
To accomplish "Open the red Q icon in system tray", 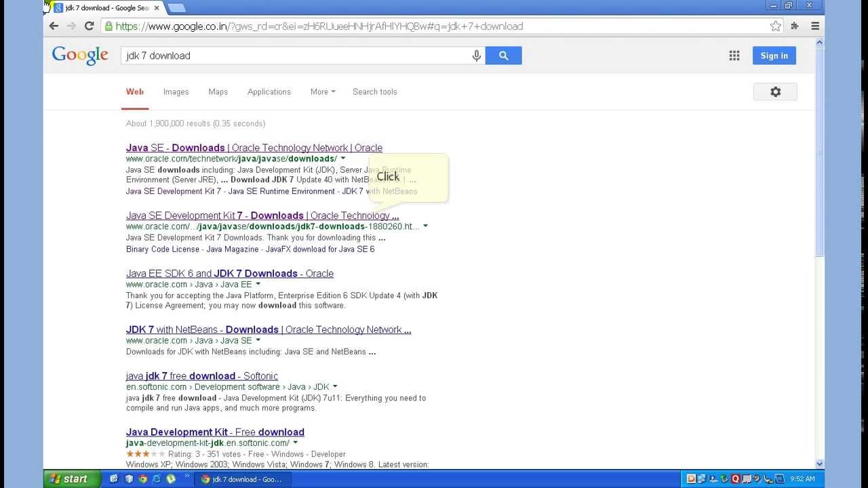I will pos(735,479).
